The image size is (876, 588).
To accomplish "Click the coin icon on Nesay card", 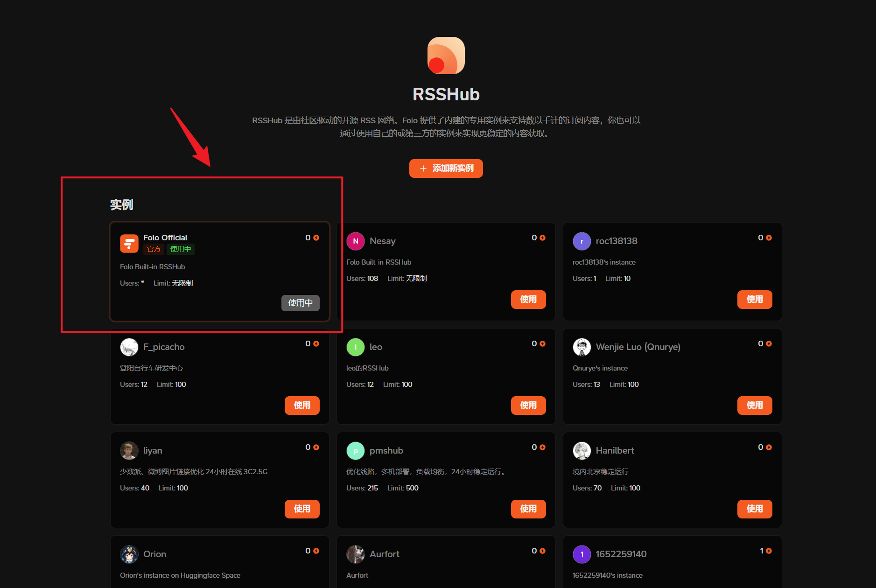I will (x=542, y=238).
